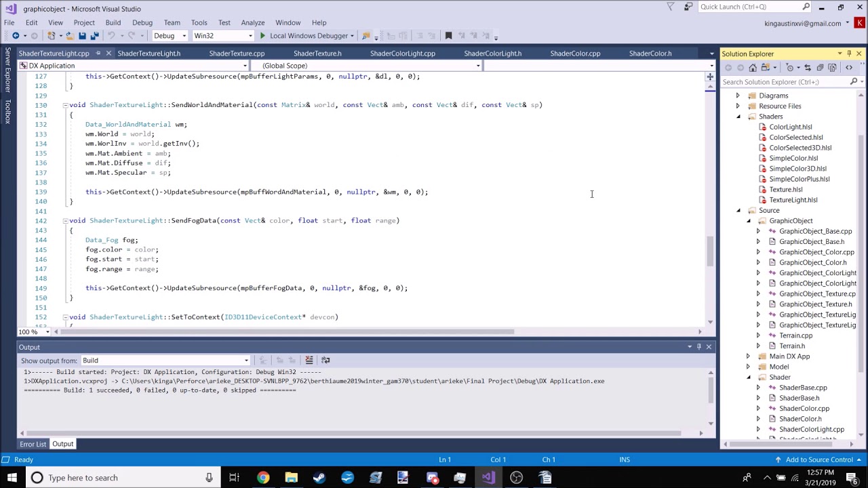Click the Quick Launch search box

(x=755, y=7)
